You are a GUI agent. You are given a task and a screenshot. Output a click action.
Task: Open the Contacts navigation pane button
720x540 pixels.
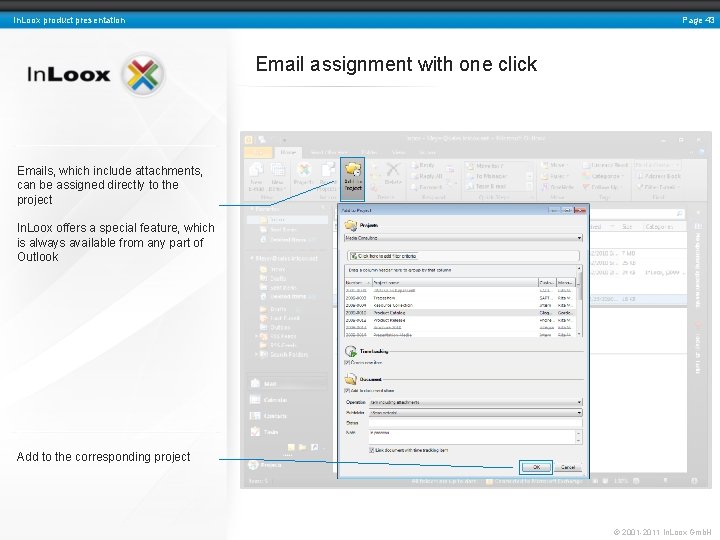click(287, 416)
